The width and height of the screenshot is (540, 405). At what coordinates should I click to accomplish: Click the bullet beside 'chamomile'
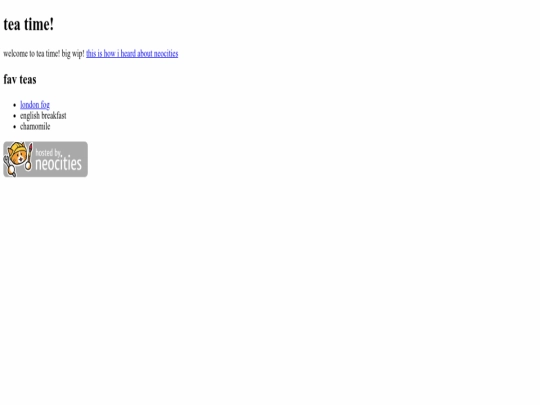point(14,127)
